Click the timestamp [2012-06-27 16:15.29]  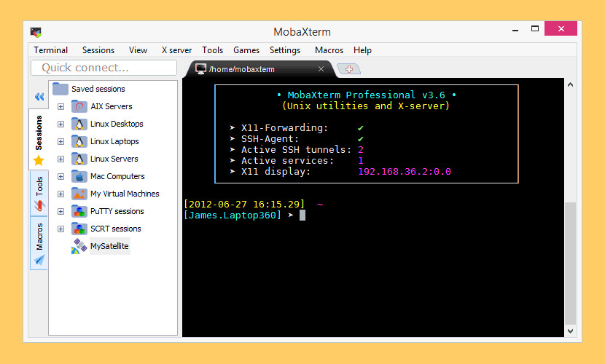point(244,204)
